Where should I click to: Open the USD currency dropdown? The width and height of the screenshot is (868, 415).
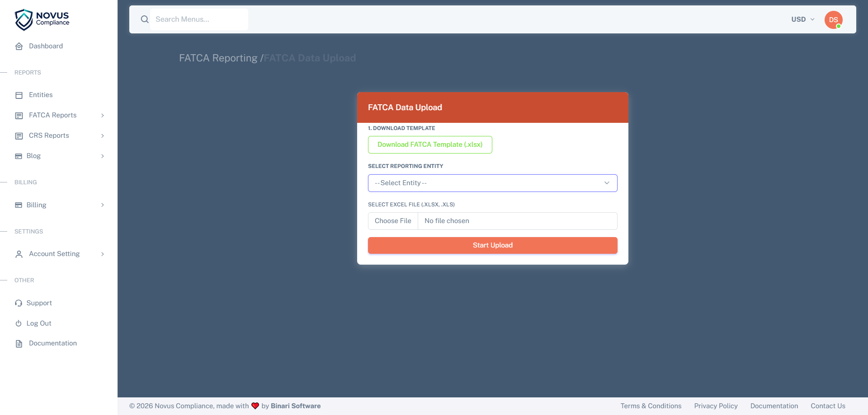(802, 19)
